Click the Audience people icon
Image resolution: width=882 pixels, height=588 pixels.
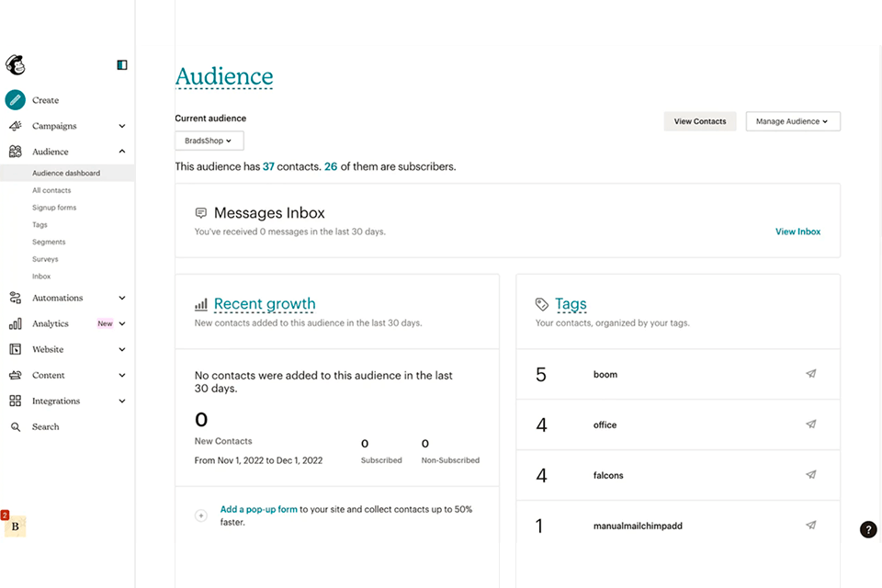click(16, 152)
